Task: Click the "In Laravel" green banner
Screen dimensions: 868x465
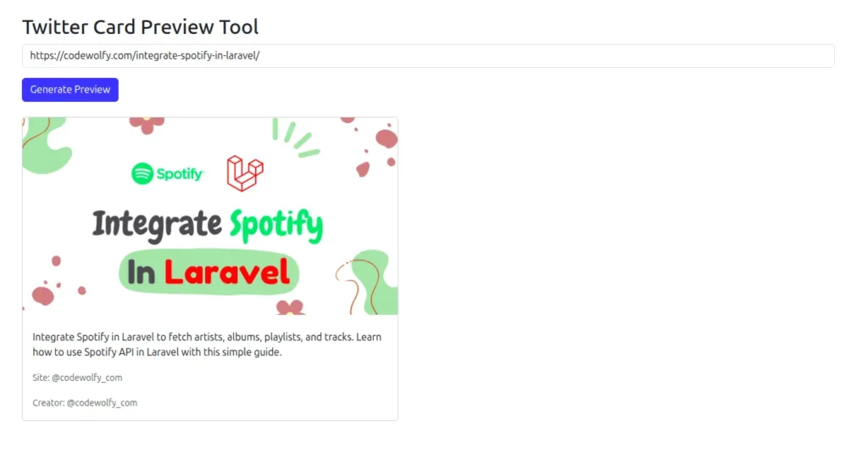Action: point(209,272)
